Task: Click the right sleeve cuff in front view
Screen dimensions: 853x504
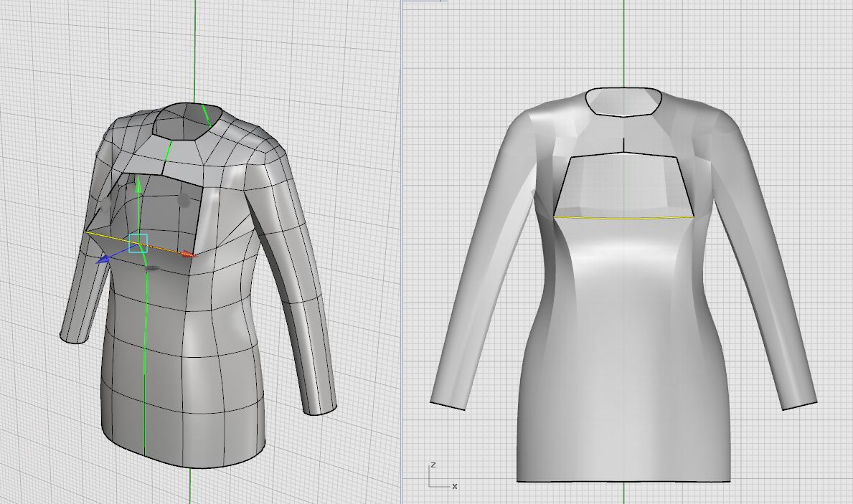Action: (x=798, y=405)
